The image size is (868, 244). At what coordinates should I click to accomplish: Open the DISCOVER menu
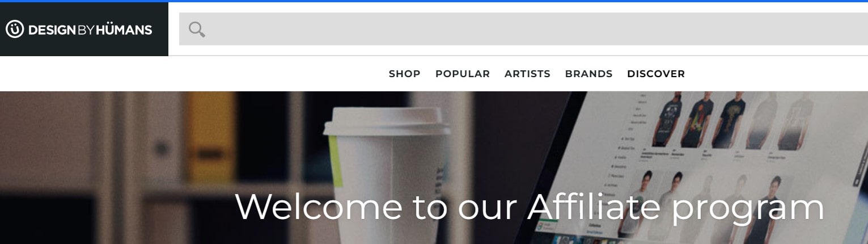click(x=656, y=74)
